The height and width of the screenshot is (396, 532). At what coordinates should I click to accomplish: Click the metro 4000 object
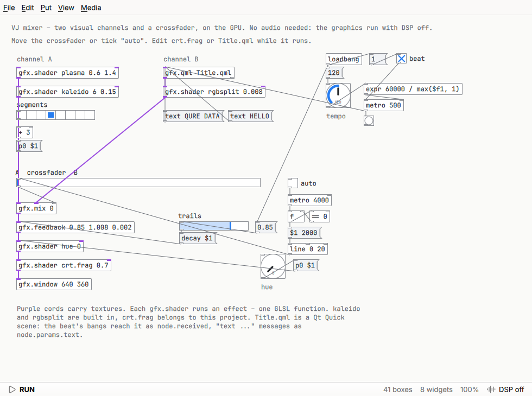pos(310,200)
